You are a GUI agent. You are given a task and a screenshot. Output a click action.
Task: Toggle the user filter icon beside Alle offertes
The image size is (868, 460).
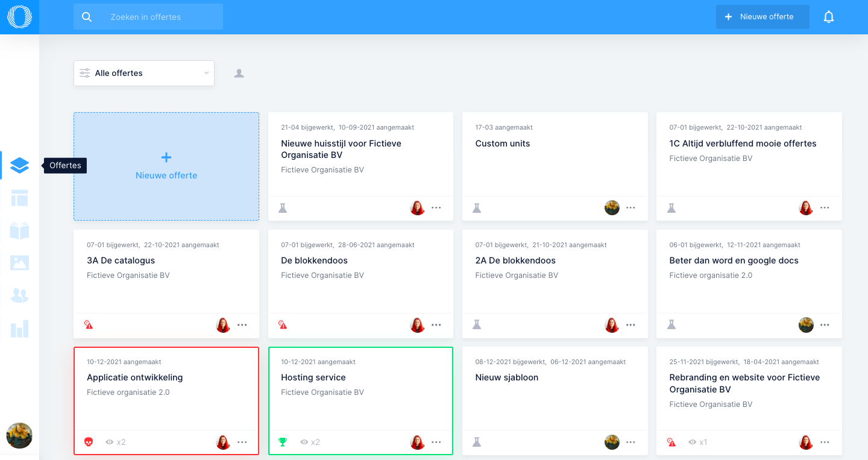point(239,74)
